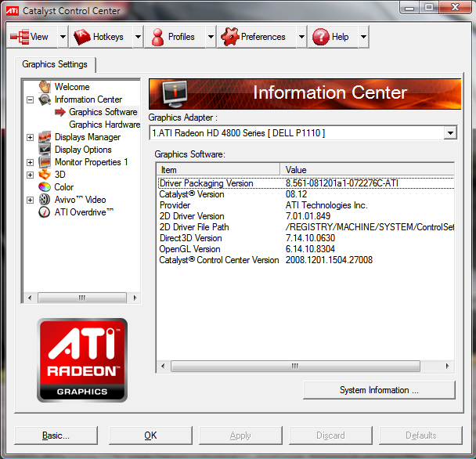This screenshot has width=476, height=459.
Task: Click the Hotkeys toolbar icon
Action: [82, 37]
